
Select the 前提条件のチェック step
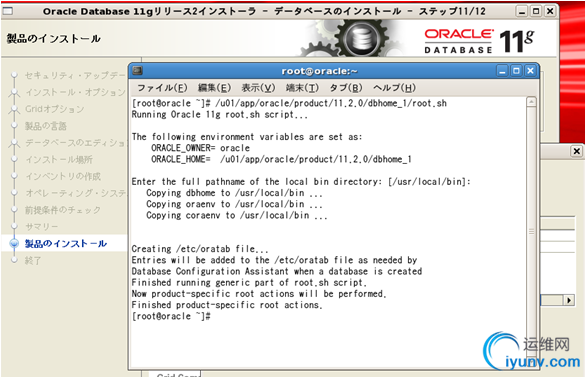(63, 210)
